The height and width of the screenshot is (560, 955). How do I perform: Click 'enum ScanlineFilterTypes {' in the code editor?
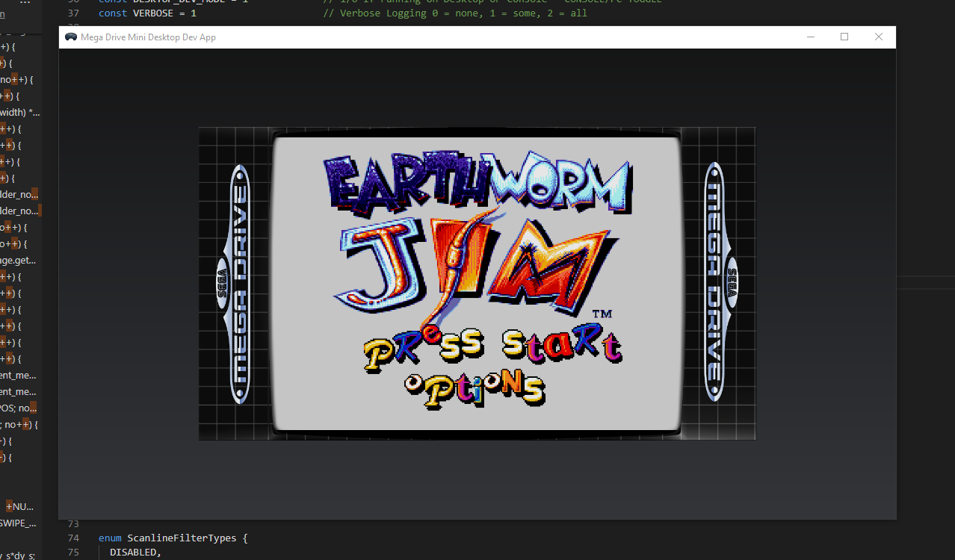point(173,538)
